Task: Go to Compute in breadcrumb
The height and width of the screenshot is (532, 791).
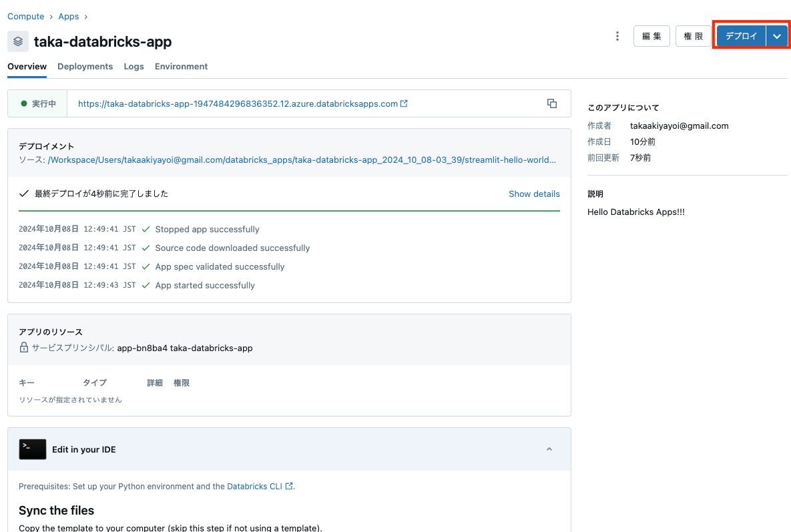Action: coord(26,17)
